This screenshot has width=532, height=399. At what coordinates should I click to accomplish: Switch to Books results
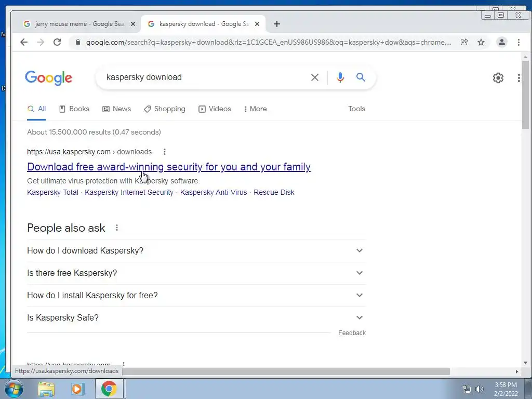[x=74, y=109]
